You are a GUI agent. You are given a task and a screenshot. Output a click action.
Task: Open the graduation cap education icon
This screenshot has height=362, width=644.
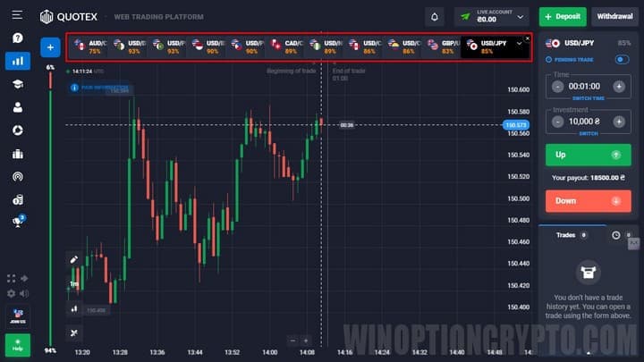(x=17, y=84)
